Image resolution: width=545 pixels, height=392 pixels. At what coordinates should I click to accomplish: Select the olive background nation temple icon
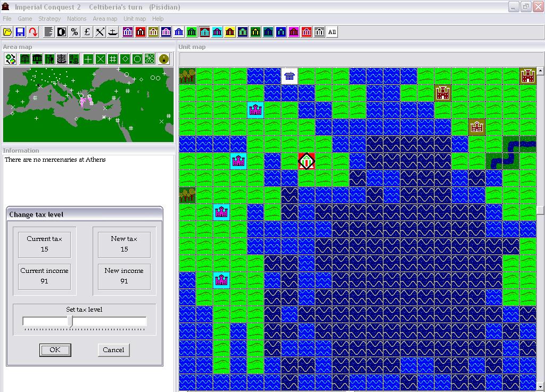coord(153,32)
